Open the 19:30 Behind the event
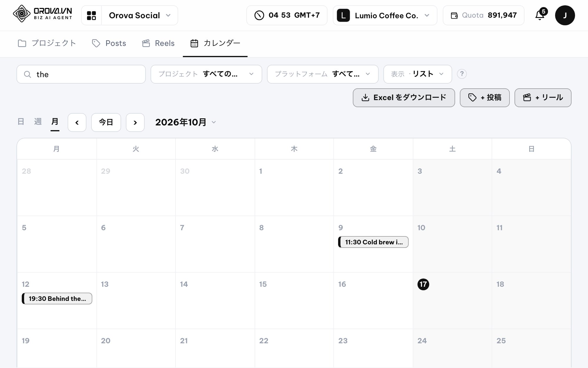Viewport: 588px width, 368px height. pos(57,299)
